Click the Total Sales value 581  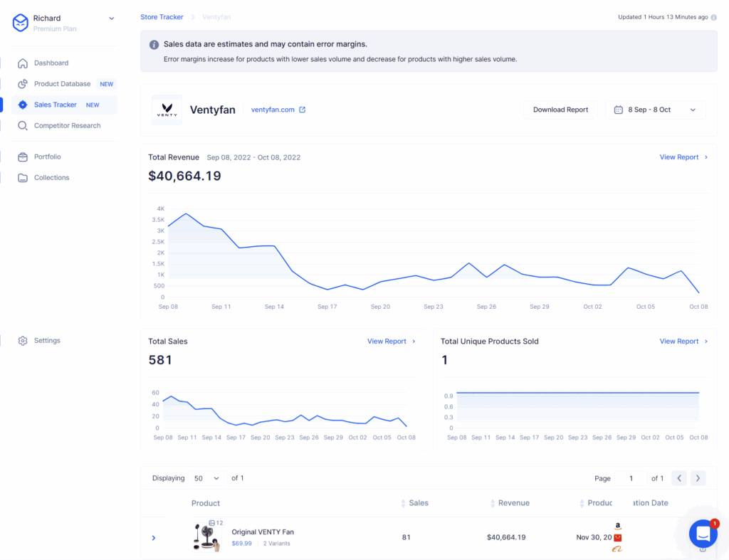coord(160,360)
